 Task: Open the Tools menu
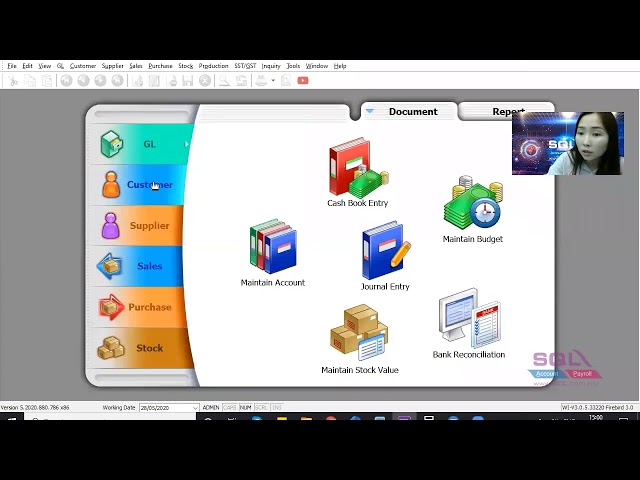293,66
